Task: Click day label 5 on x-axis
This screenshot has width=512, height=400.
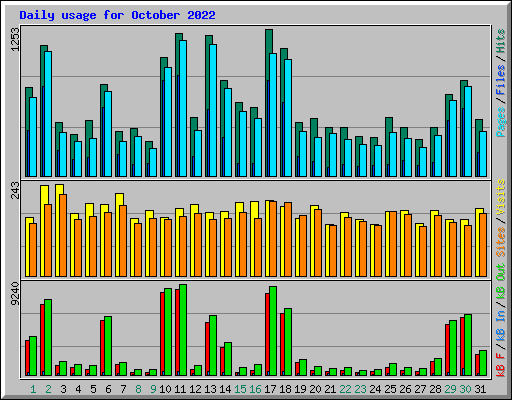Action: [x=93, y=389]
